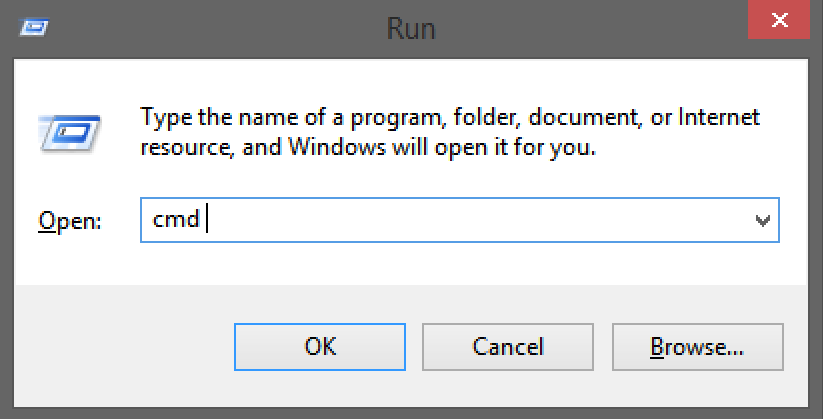This screenshot has height=419, width=823.
Task: Close the Run dialog with the X button
Action: pos(779,20)
